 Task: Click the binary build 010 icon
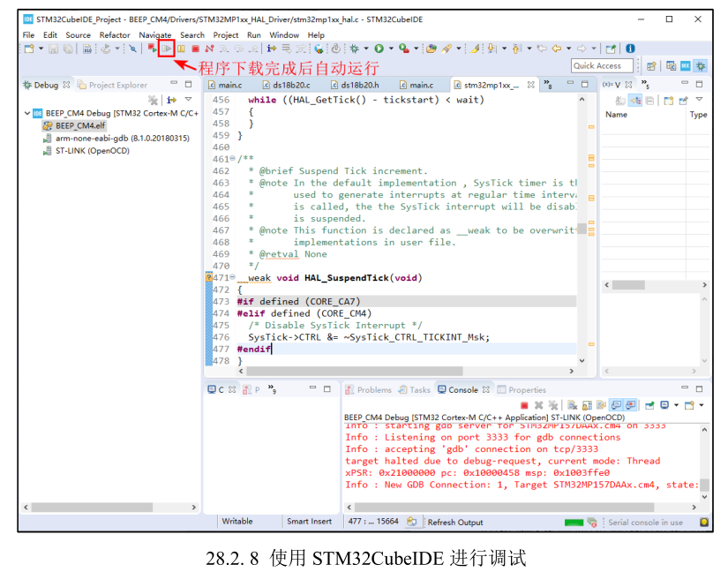tap(86, 49)
